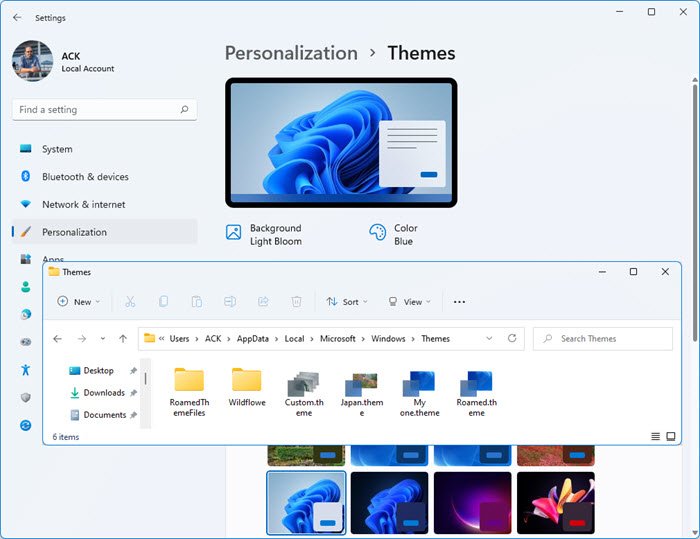Click the Copy icon in Explorer toolbar
The width and height of the screenshot is (700, 539).
pos(163,301)
